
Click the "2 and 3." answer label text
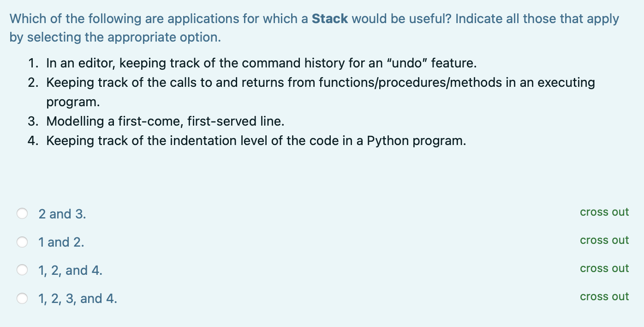(62, 214)
